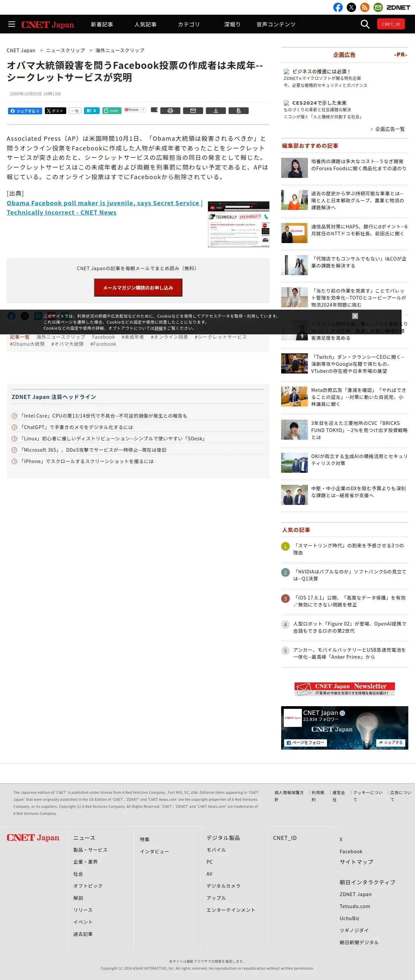The width and height of the screenshot is (415, 980).
Task: Open the カテゴリ menu item
Action: pos(189,24)
